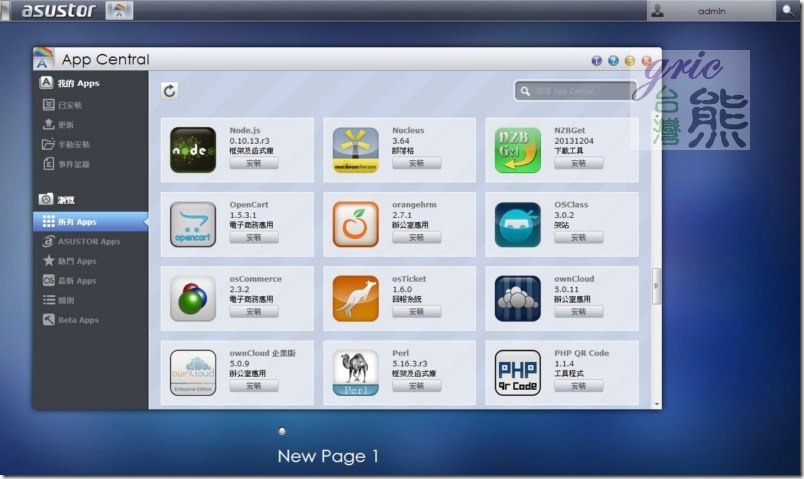The height and width of the screenshot is (479, 804).
Task: Install osCommerce
Action: [254, 311]
